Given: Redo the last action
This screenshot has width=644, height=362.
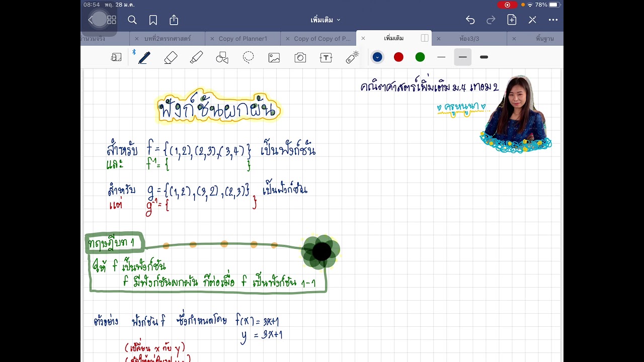Looking at the screenshot, I should [x=491, y=20].
